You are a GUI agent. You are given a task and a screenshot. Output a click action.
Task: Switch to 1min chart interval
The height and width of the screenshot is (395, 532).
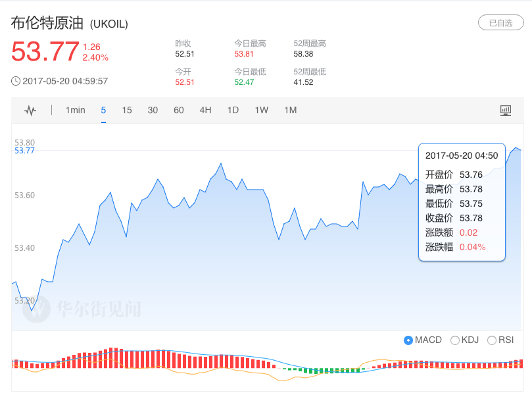coord(75,111)
